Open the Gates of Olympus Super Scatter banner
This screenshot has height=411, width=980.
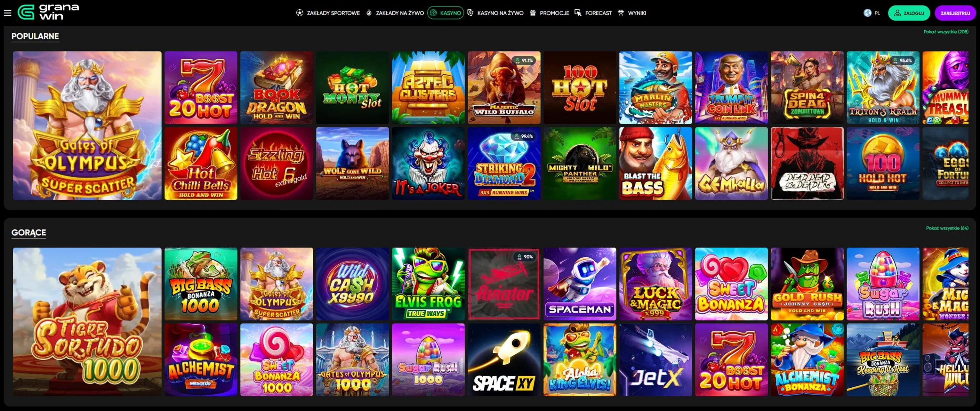click(x=87, y=126)
